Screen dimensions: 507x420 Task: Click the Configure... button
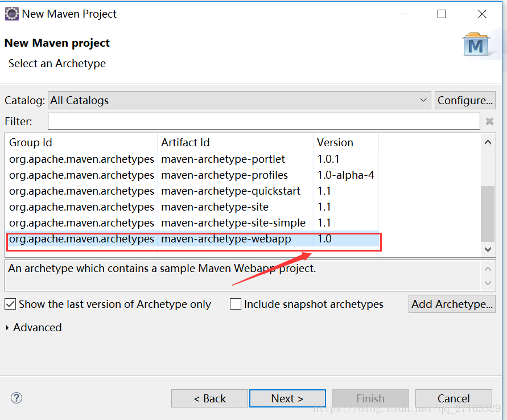(465, 100)
